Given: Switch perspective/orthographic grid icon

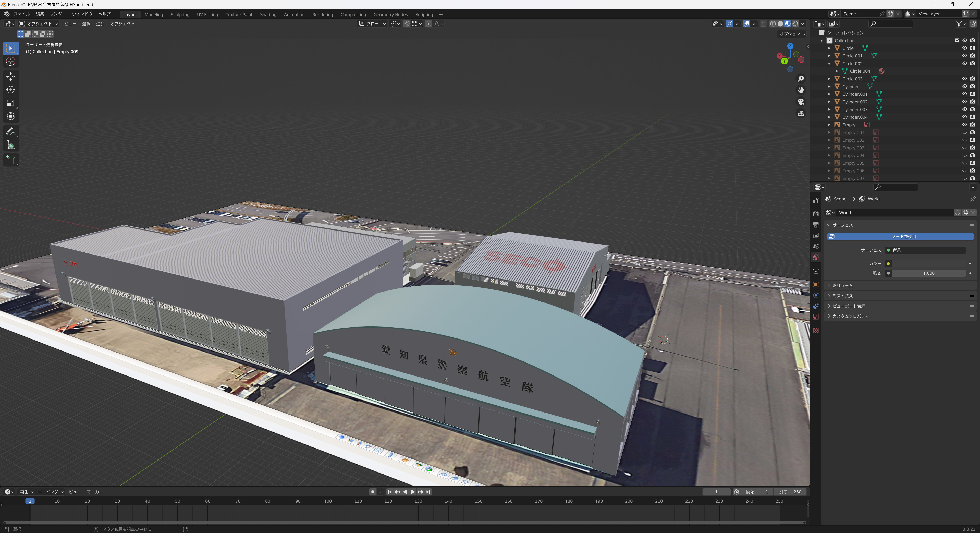Looking at the screenshot, I should tap(801, 113).
